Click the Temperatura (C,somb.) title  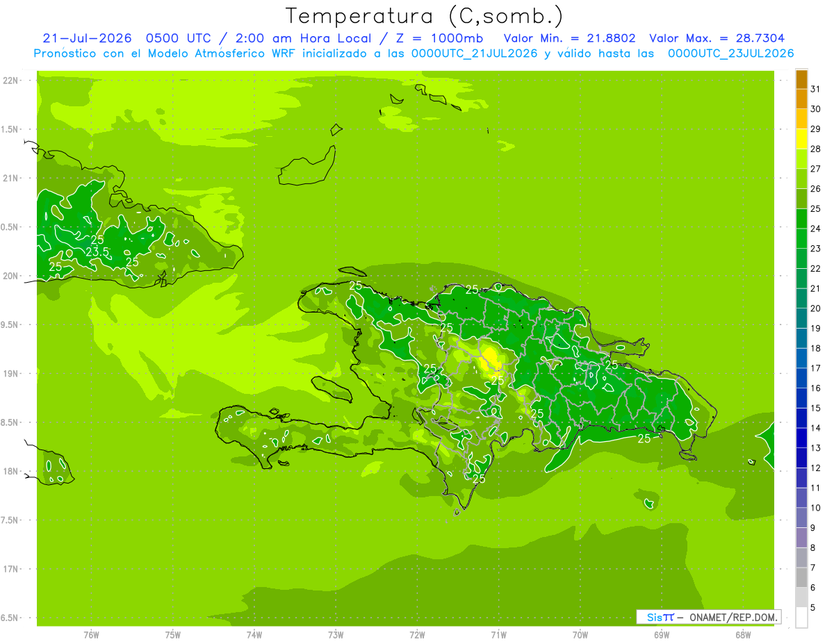click(425, 16)
